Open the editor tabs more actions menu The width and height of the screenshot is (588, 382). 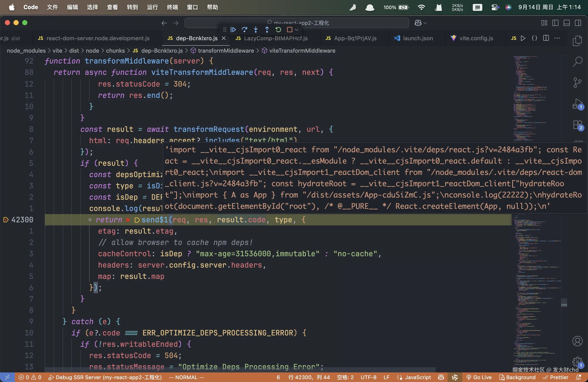557,38
